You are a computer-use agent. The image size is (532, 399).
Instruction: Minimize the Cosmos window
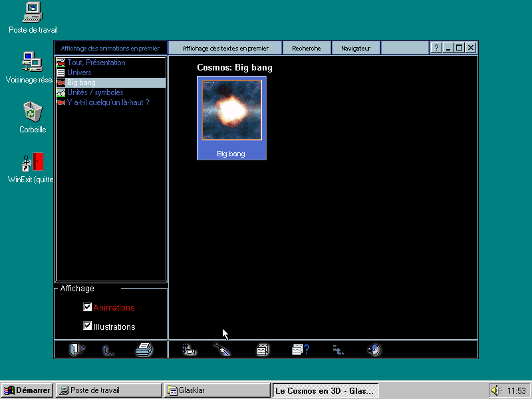coord(448,48)
